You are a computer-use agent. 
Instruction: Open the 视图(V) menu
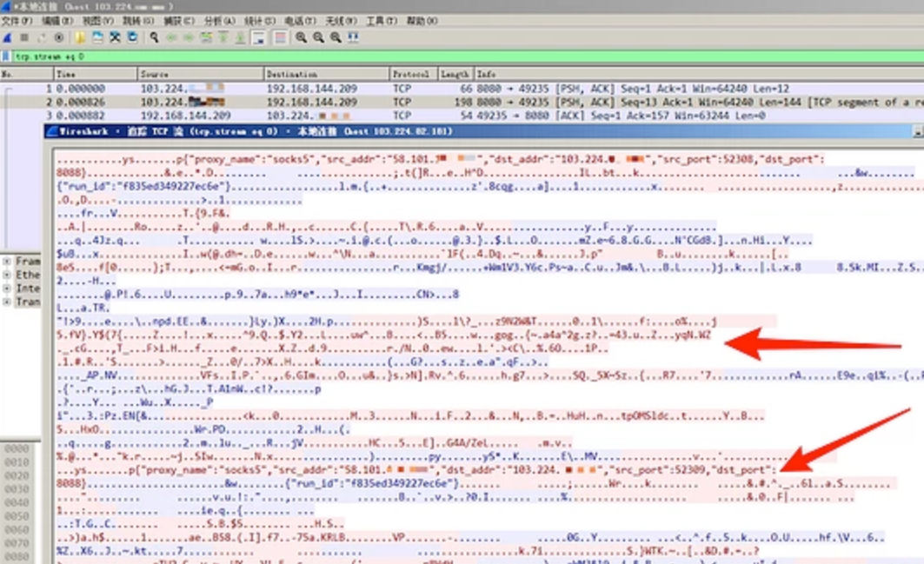98,21
